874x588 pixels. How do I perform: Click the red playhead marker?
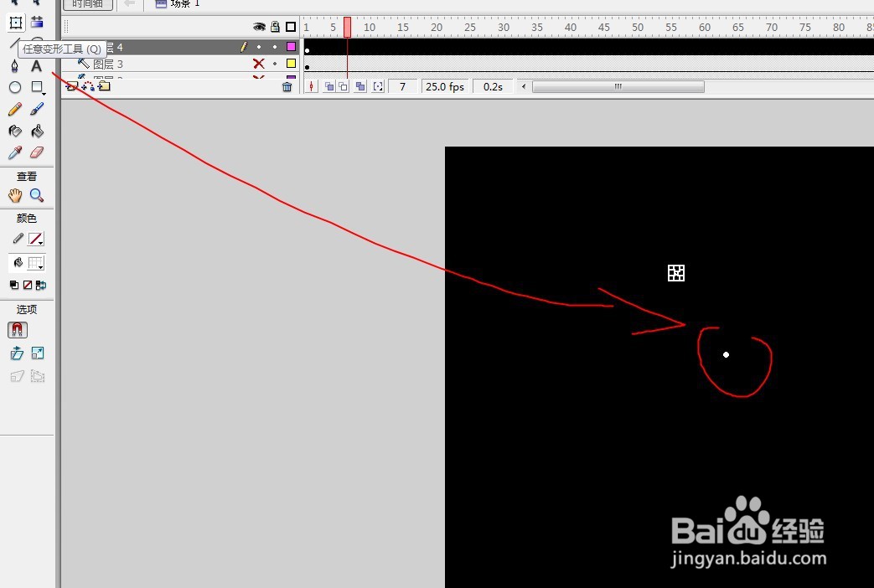(x=347, y=27)
